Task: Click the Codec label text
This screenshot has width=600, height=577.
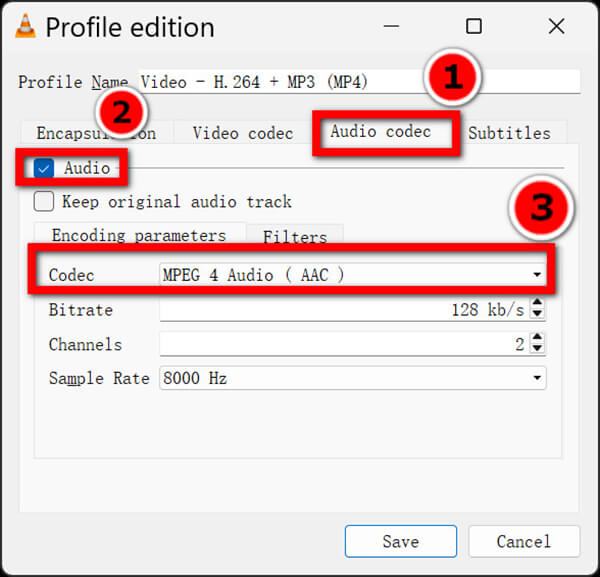Action: tap(72, 275)
